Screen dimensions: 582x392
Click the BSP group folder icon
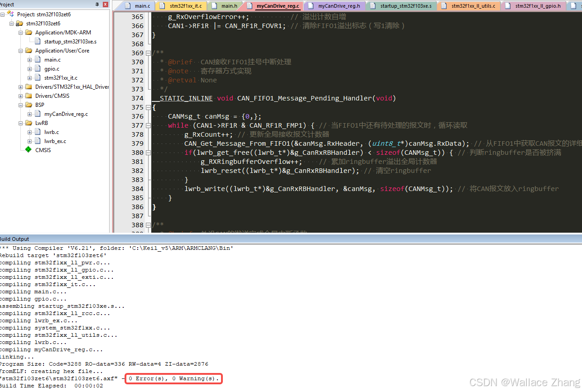tap(29, 105)
